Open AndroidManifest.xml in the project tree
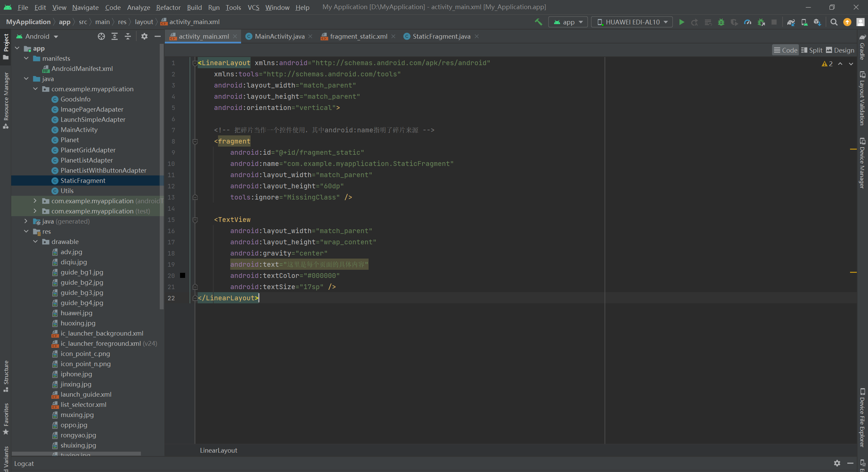 pos(82,69)
